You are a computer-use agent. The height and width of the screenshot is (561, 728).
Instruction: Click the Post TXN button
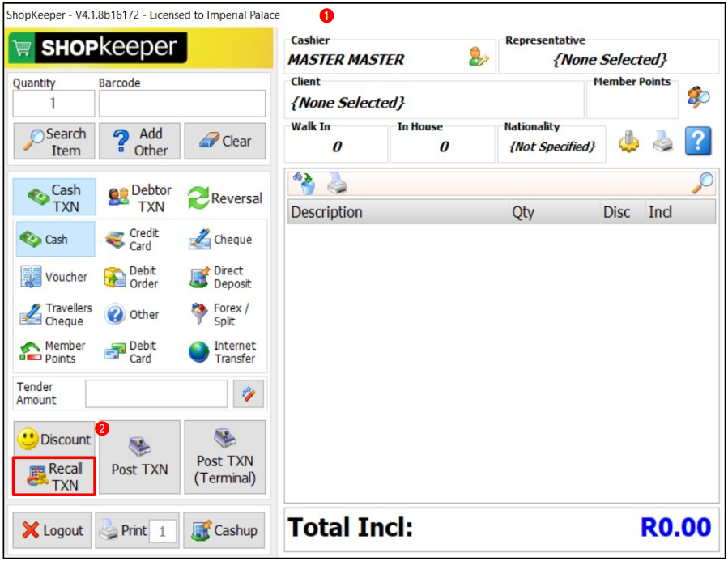pos(139,457)
